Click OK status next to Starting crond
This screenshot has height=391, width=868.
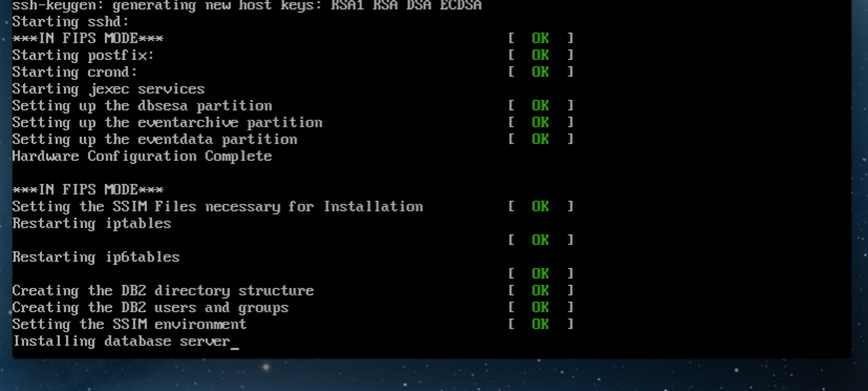tap(540, 71)
